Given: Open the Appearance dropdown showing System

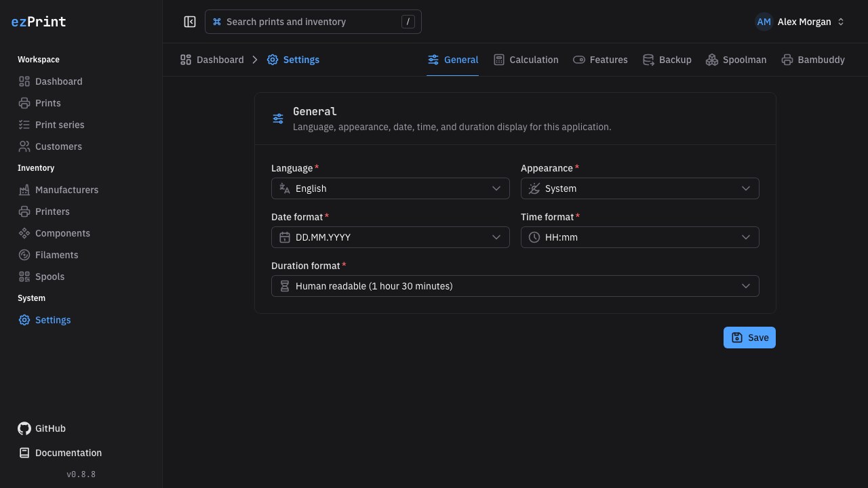Looking at the screenshot, I should (x=640, y=188).
